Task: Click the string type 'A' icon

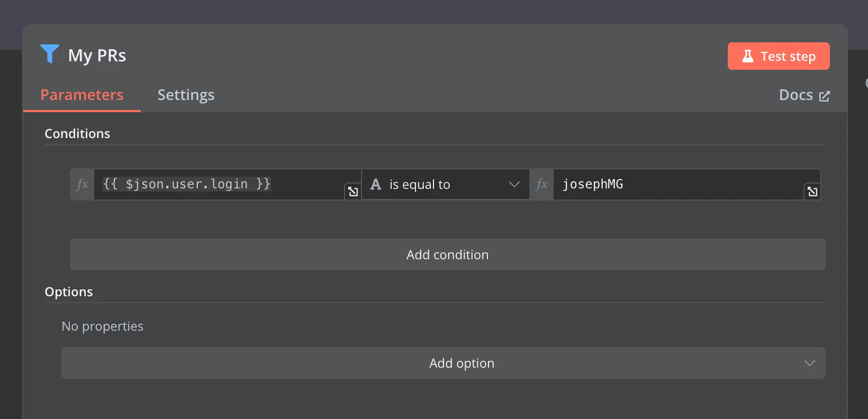Action: point(376,184)
